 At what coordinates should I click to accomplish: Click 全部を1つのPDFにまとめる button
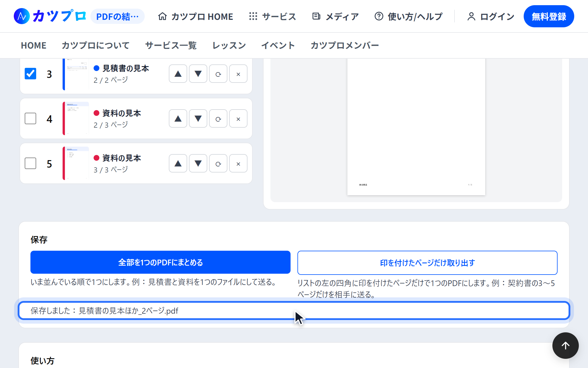pyautogui.click(x=160, y=262)
